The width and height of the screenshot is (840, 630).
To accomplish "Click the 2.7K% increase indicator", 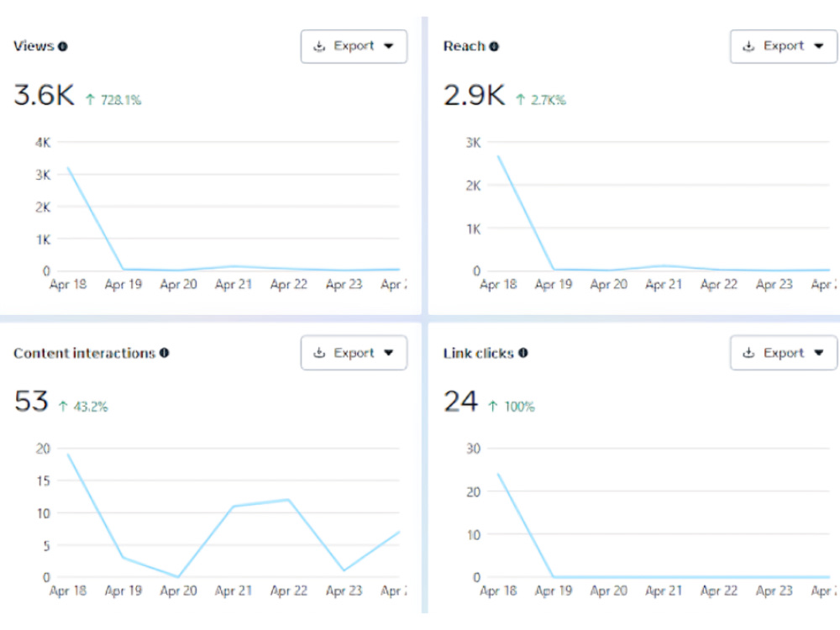I will click(x=540, y=100).
